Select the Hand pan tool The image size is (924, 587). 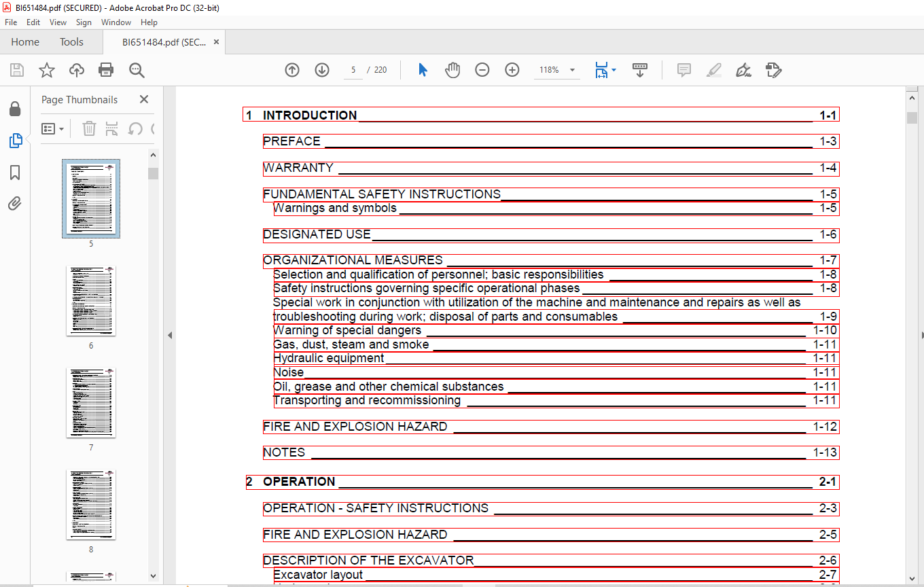tap(452, 70)
